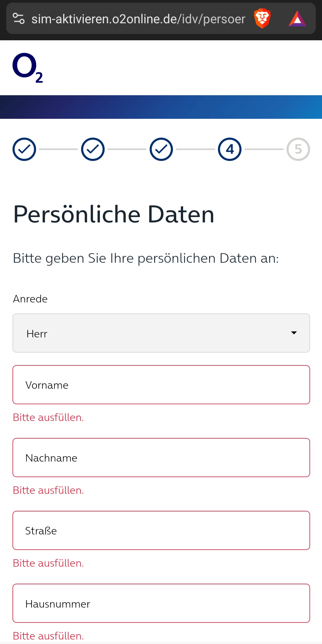Expand the Anrede dropdown arrow
The image size is (322, 644).
pyautogui.click(x=294, y=333)
